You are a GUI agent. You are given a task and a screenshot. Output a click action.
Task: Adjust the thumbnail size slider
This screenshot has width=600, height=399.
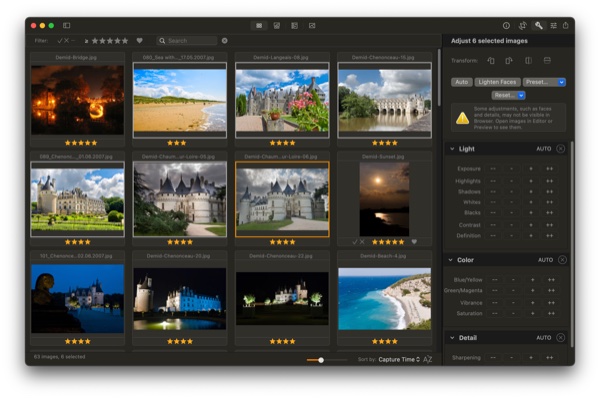(x=321, y=360)
